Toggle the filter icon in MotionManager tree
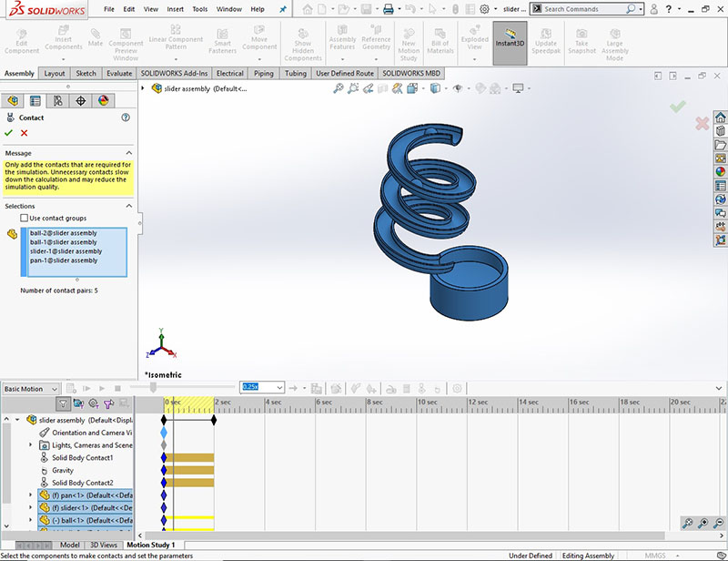Image resolution: width=728 pixels, height=561 pixels. (x=63, y=405)
